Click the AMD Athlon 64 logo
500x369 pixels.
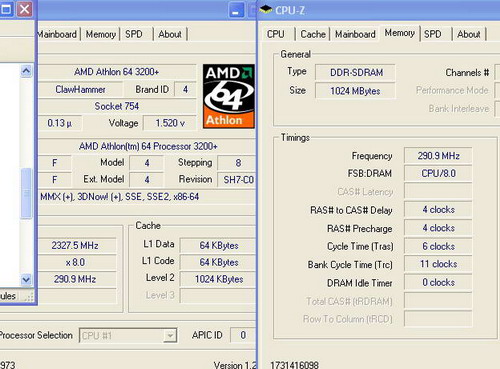[x=229, y=96]
